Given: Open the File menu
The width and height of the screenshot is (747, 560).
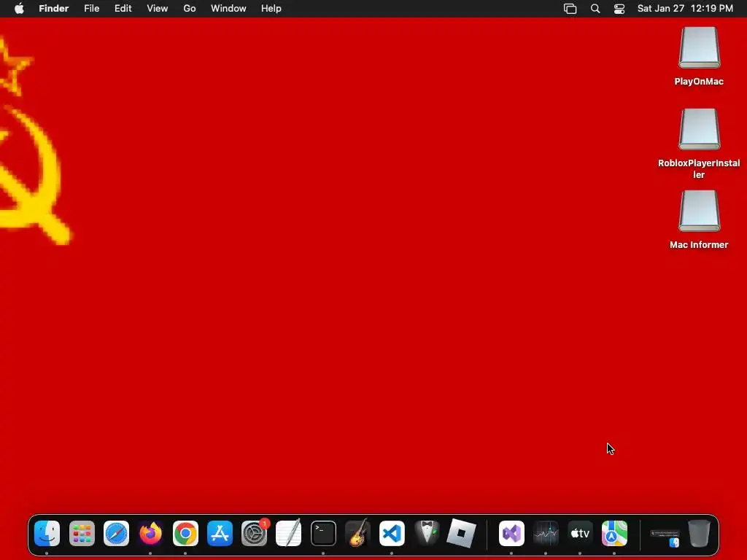Looking at the screenshot, I should point(91,9).
